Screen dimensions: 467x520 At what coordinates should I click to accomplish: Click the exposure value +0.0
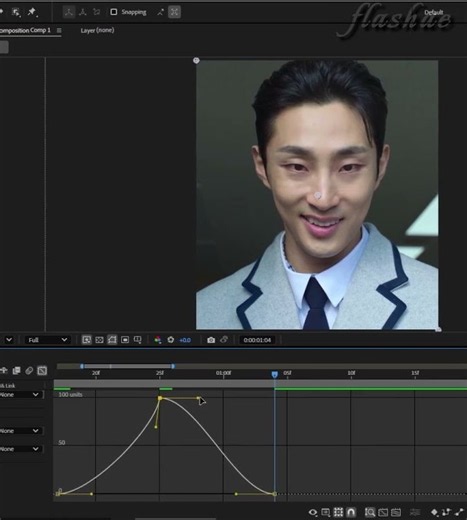coord(185,340)
